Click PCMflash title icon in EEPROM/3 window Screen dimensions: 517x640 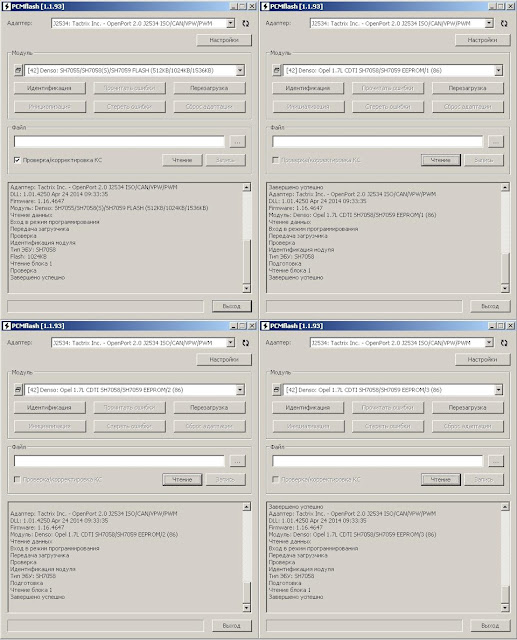pos(265,326)
